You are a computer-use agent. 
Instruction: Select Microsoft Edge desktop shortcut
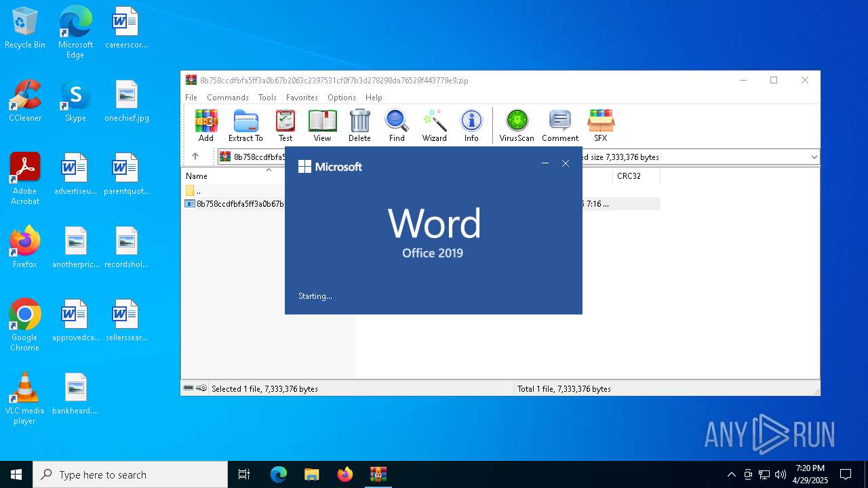(x=75, y=33)
